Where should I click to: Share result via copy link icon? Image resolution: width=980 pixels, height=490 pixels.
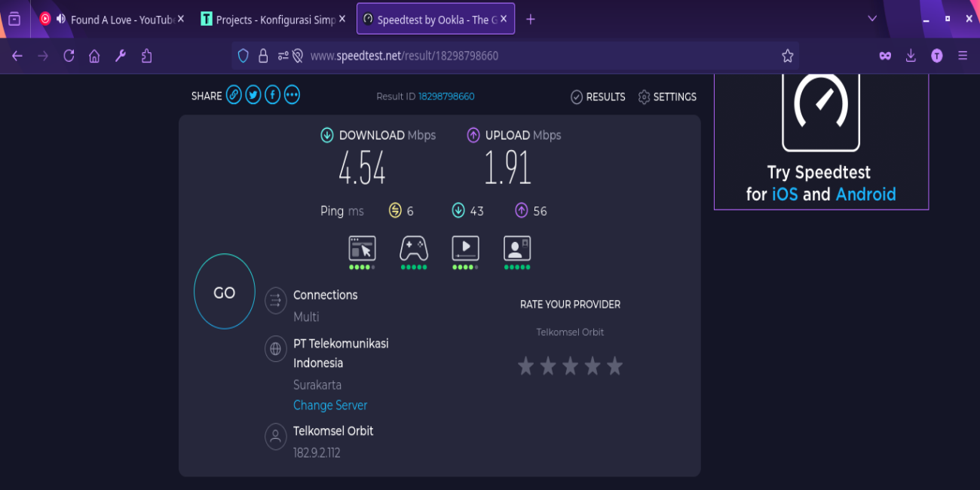(234, 95)
